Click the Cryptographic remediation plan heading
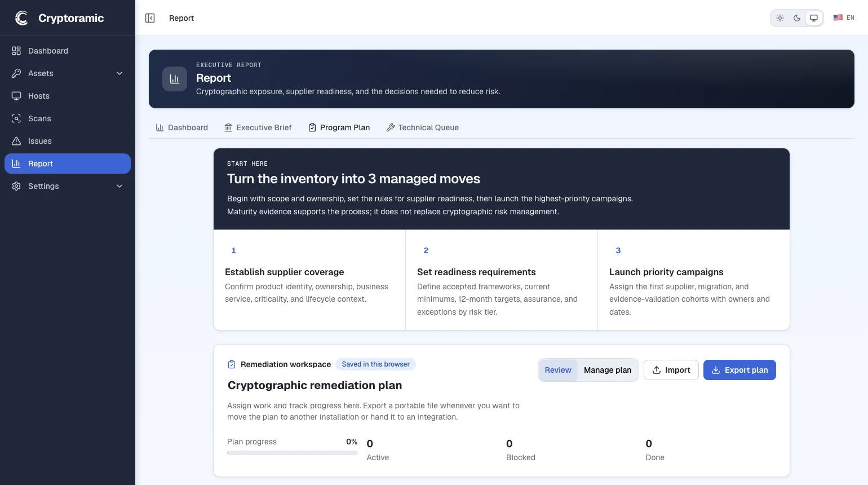 click(315, 385)
